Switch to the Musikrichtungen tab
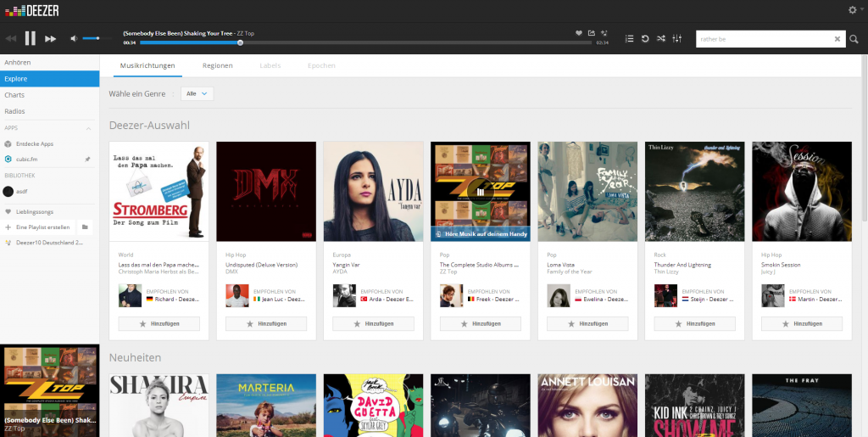 pyautogui.click(x=147, y=65)
